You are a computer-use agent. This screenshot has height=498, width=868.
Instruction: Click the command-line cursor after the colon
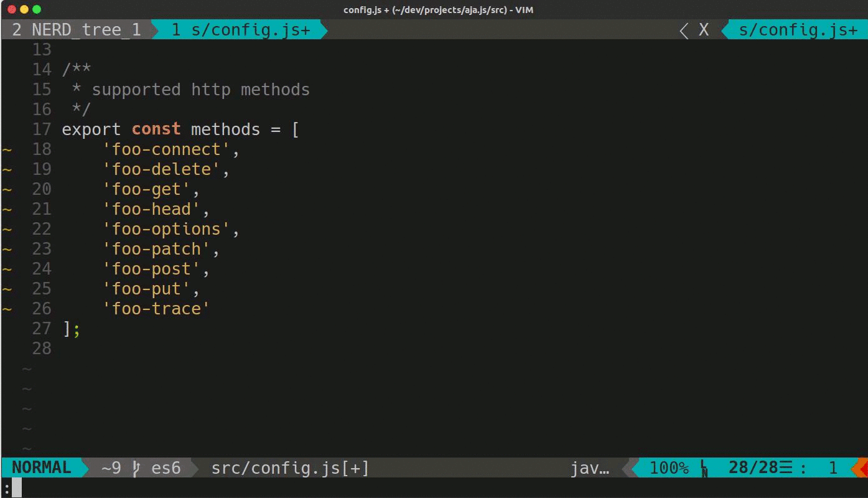17,487
